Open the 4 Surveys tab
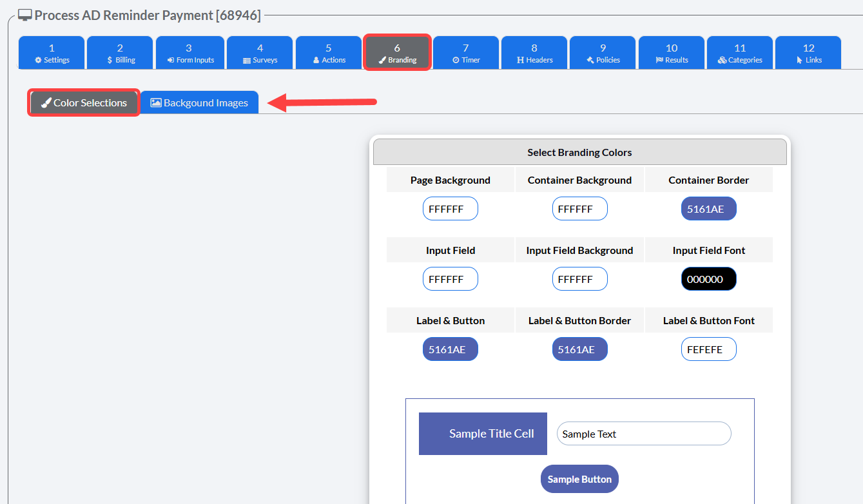Image resolution: width=863 pixels, height=504 pixels. (x=260, y=53)
